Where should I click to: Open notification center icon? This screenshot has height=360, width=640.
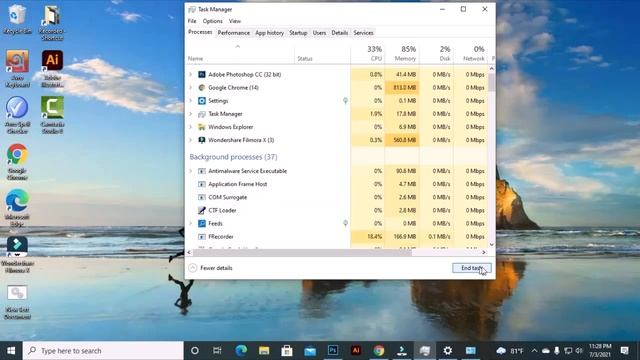(624, 351)
